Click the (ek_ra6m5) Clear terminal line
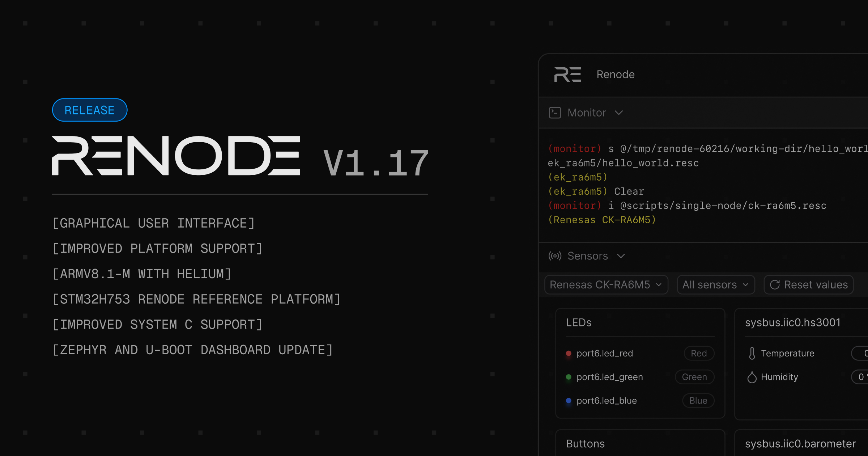Image resolution: width=868 pixels, height=456 pixels. click(x=596, y=191)
